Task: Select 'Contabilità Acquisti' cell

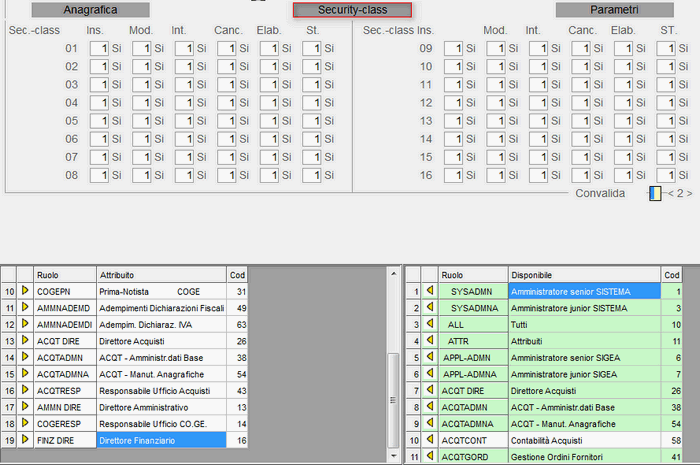Action: (584, 440)
